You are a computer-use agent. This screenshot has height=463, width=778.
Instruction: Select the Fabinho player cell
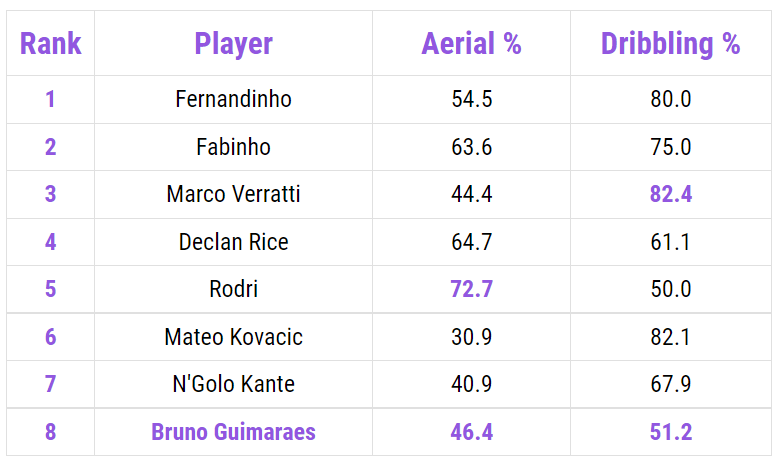click(x=233, y=147)
